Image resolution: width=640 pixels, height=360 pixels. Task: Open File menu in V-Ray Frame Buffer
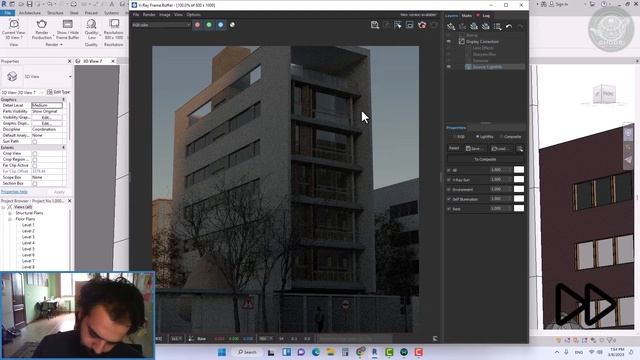coord(136,15)
